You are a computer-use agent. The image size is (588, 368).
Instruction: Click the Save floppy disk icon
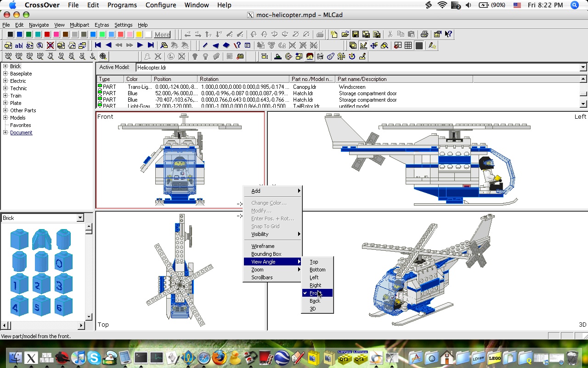tap(355, 34)
